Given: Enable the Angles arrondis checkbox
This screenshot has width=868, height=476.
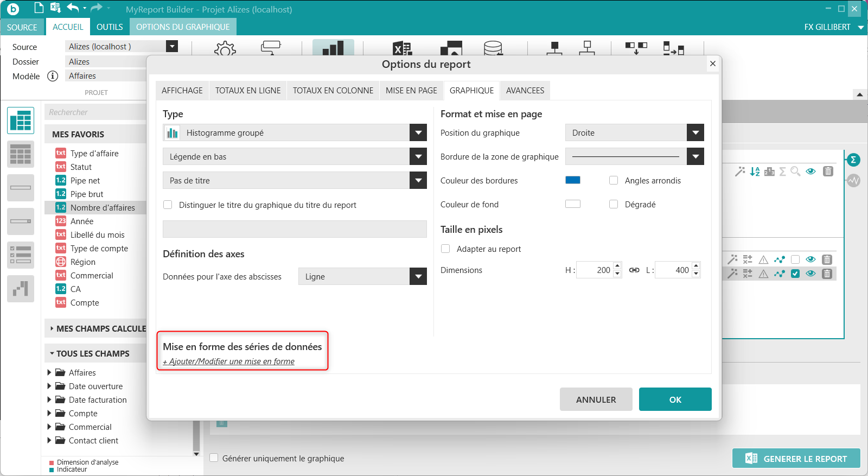Looking at the screenshot, I should (x=614, y=180).
